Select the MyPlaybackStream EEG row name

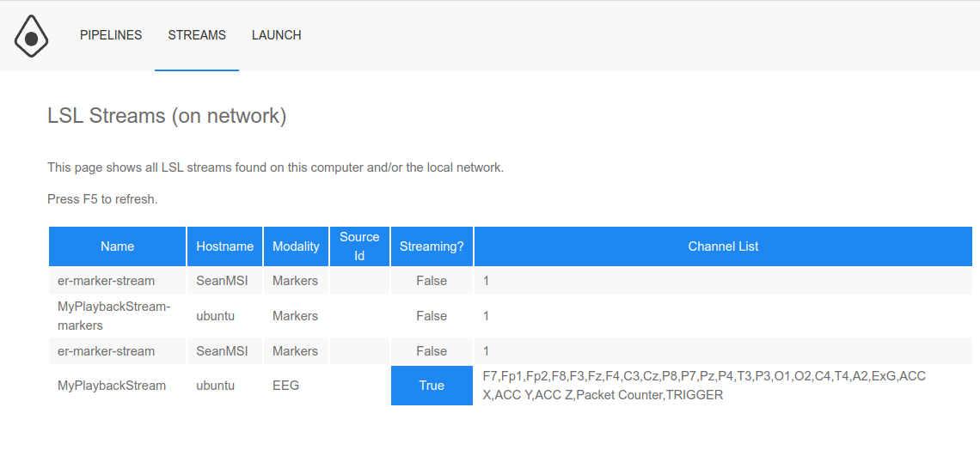tap(112, 386)
